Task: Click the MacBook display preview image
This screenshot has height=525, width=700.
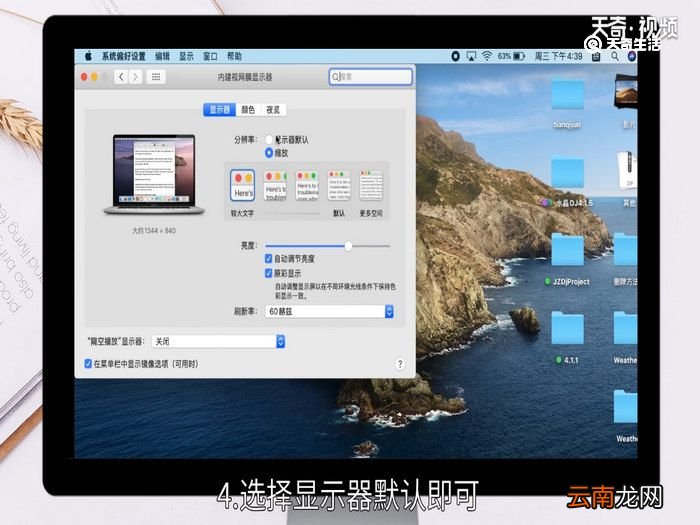Action: coord(154,175)
